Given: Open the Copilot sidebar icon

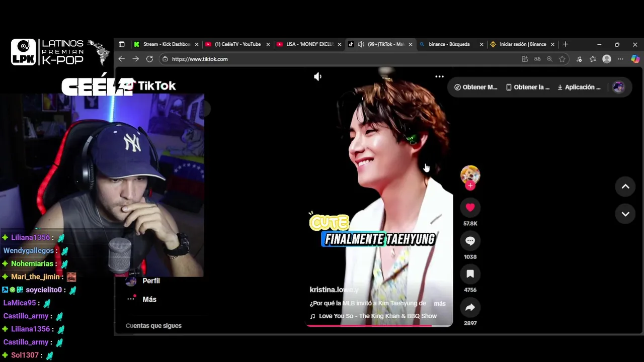Looking at the screenshot, I should coord(635,59).
